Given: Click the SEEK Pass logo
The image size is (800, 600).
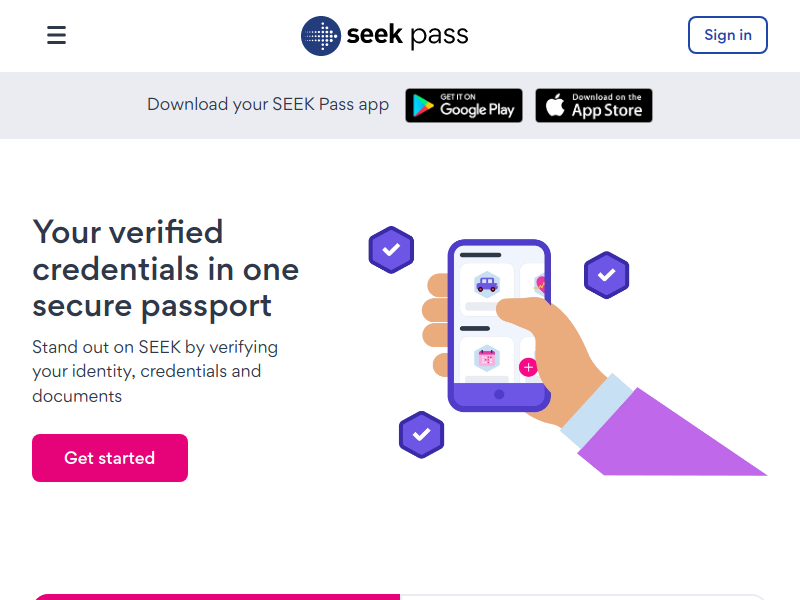Looking at the screenshot, I should (x=385, y=36).
